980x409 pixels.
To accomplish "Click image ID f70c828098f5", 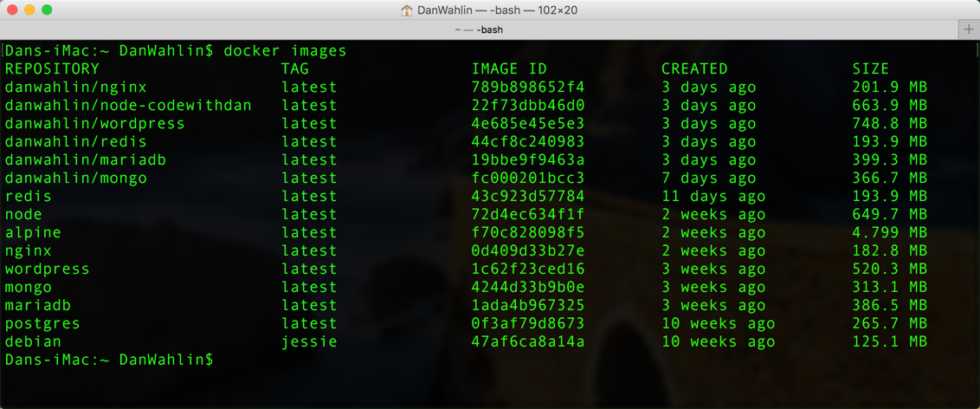I will tap(528, 232).
